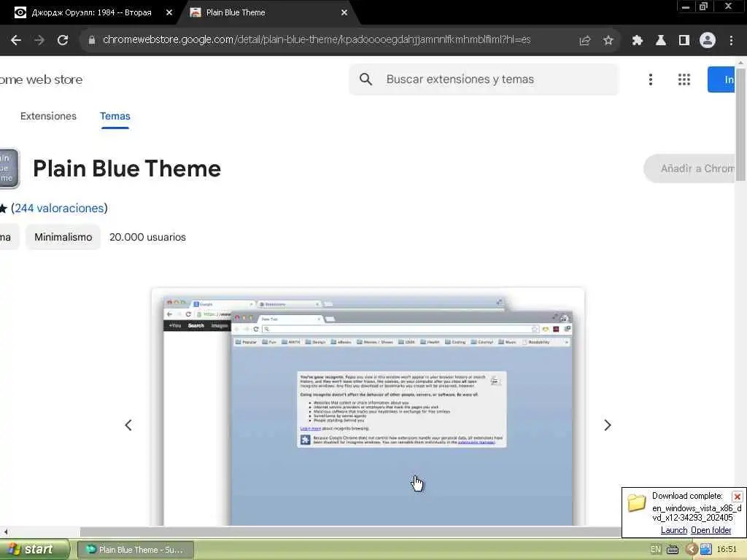Click the 20.000 usuarios text
Screen dimensions: 747x560
point(147,237)
